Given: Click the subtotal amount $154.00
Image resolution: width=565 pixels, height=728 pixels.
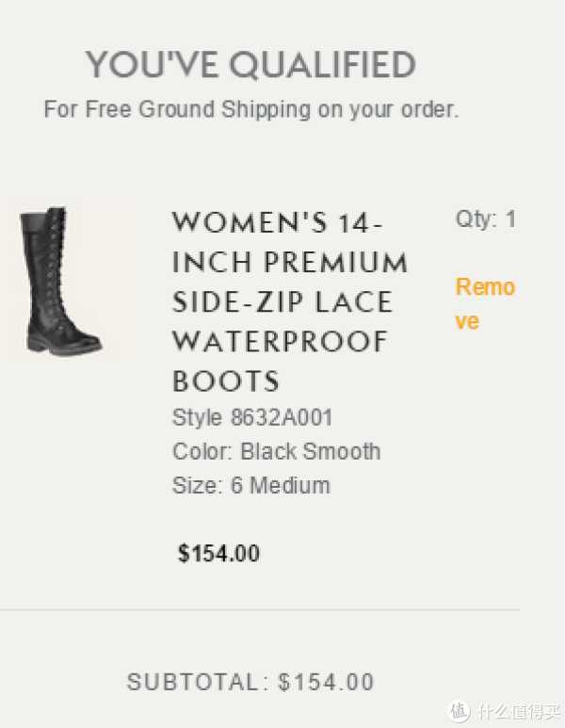Looking at the screenshot, I should tap(326, 682).
